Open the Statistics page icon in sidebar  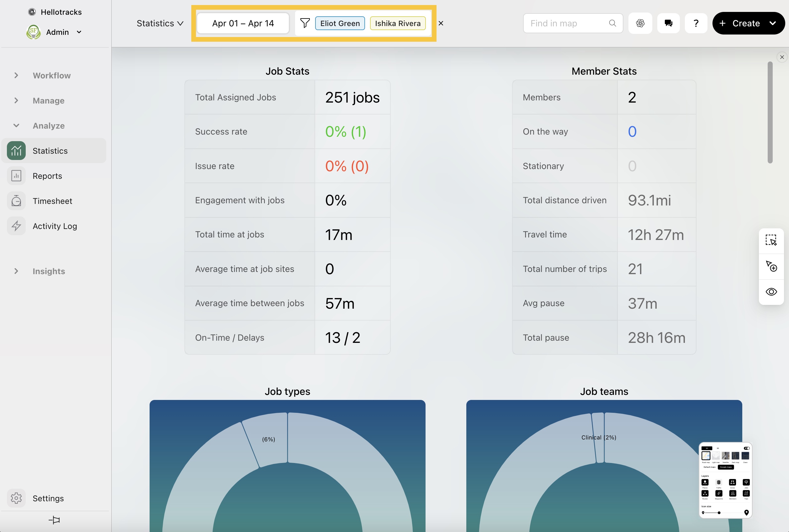[x=16, y=151]
